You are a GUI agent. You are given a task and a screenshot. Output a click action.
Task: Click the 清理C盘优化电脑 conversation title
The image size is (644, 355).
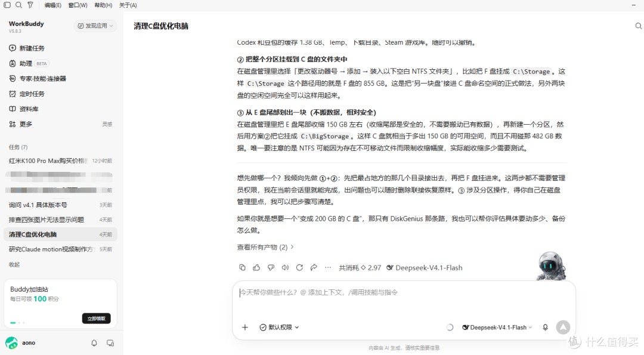coord(160,26)
